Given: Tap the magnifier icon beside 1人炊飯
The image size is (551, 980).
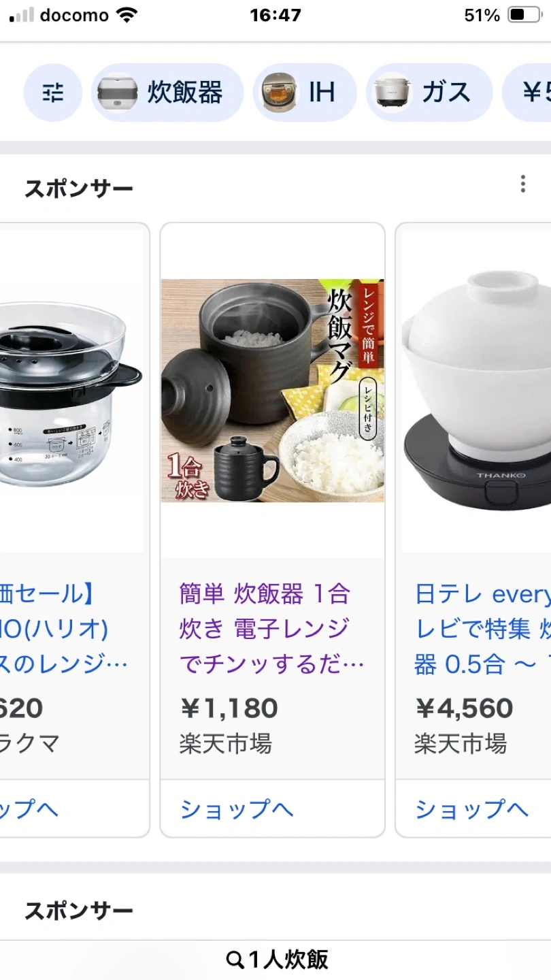Looking at the screenshot, I should click(235, 960).
